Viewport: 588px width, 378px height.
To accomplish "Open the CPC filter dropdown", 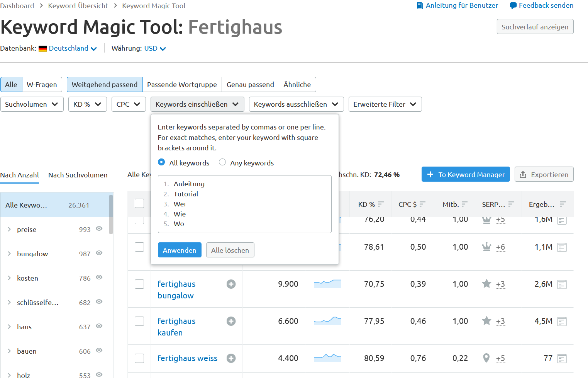I will click(129, 104).
